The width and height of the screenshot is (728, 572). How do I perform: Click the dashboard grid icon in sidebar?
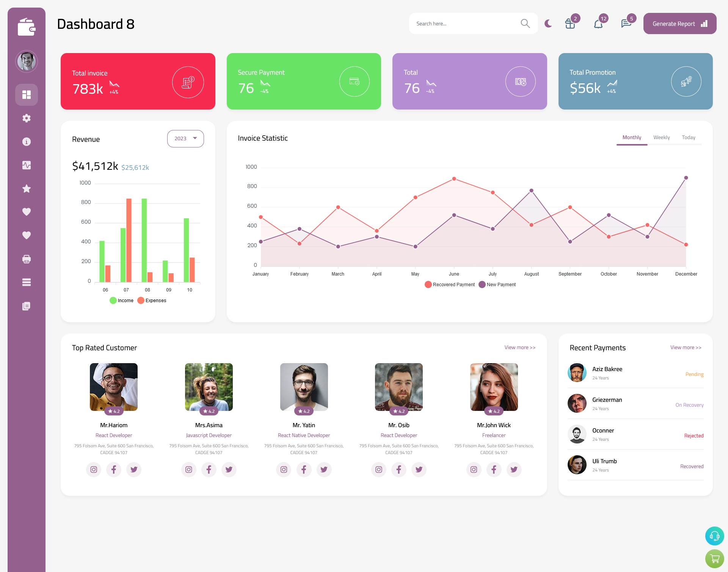pyautogui.click(x=27, y=94)
